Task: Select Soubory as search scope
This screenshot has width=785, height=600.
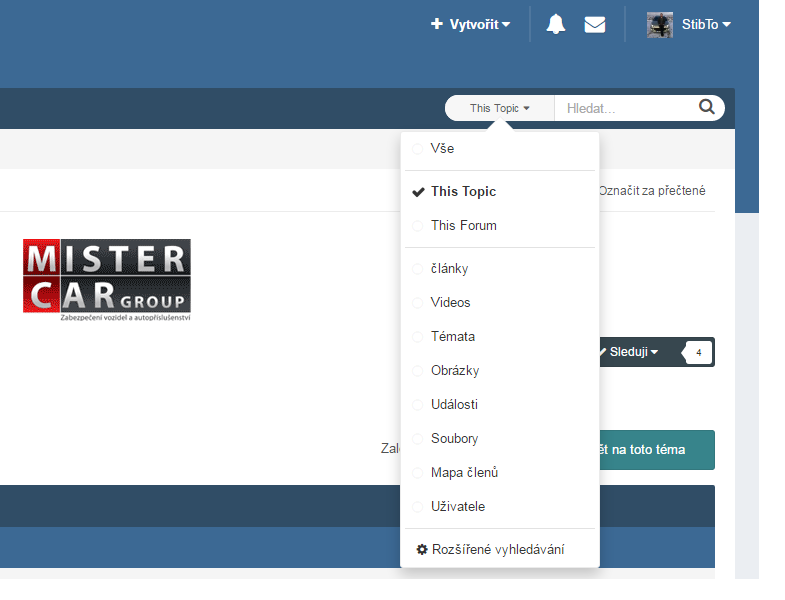Action: pos(500,439)
